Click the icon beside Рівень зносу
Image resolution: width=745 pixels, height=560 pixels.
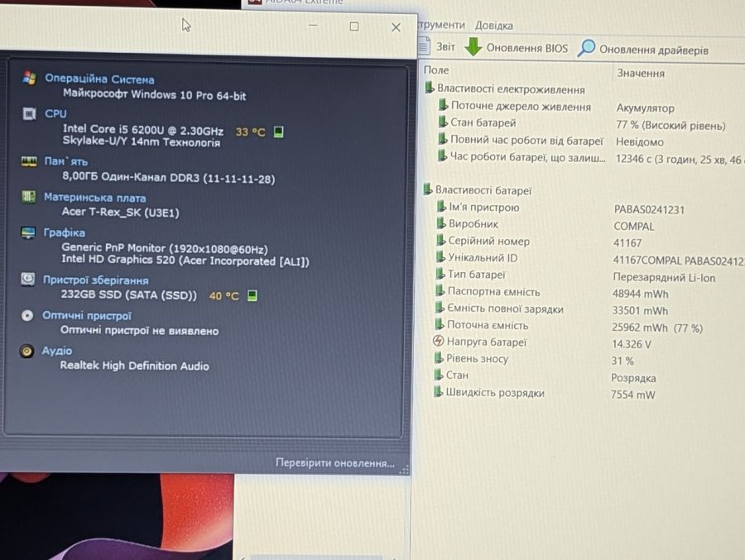[x=439, y=357]
